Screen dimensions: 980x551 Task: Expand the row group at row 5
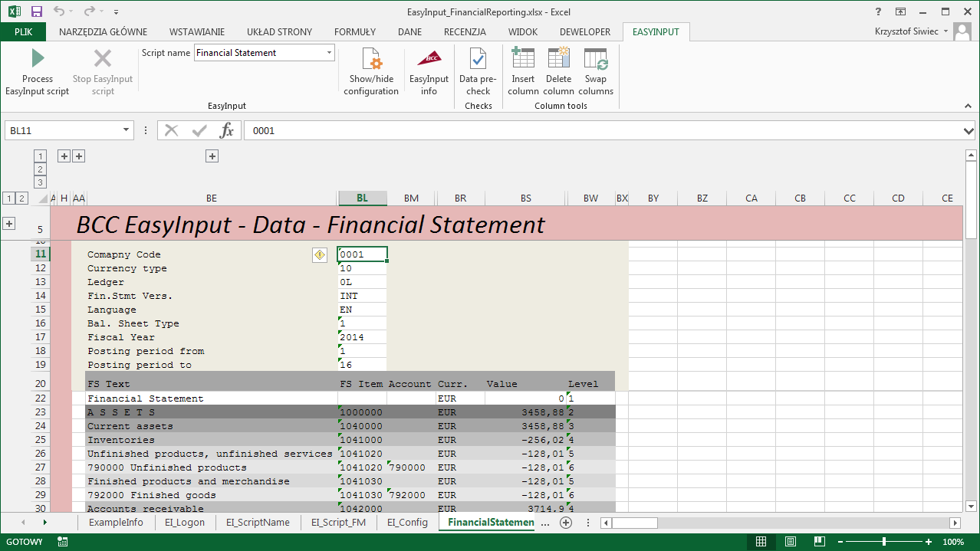pyautogui.click(x=9, y=224)
